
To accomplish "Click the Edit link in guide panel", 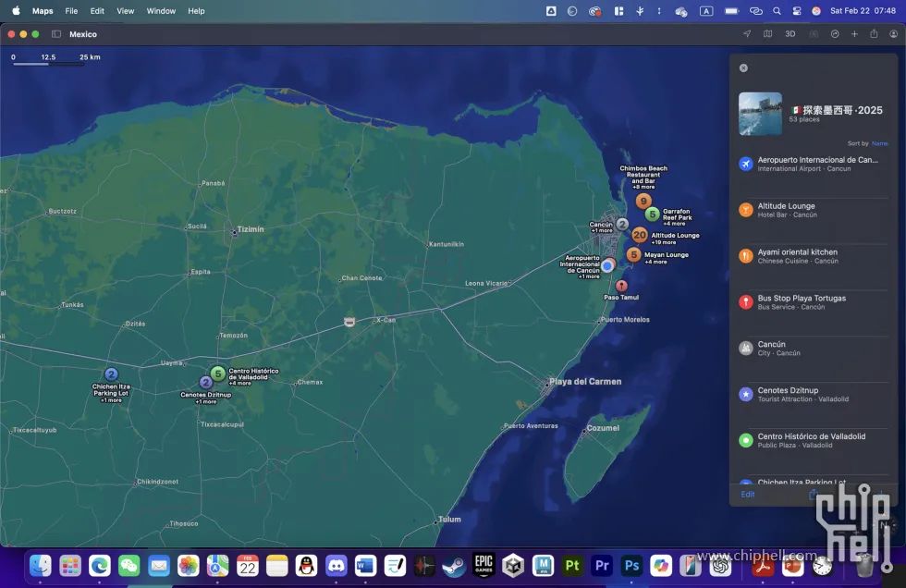I will [x=748, y=495].
